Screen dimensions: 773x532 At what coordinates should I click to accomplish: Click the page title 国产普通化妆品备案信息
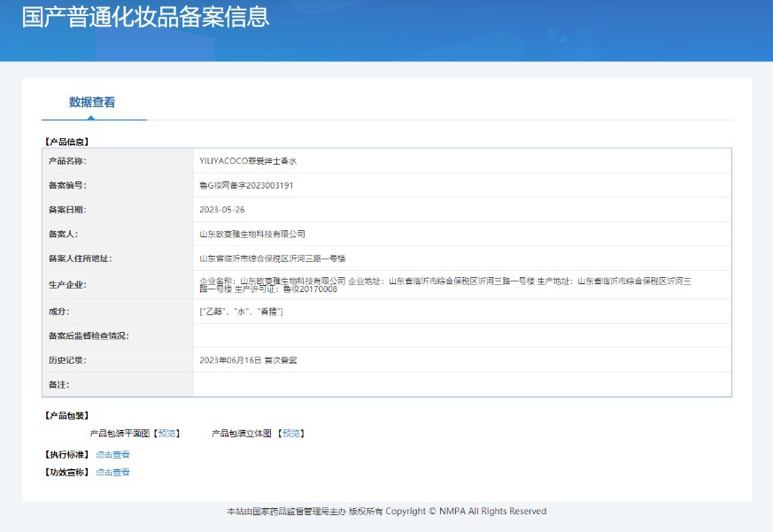point(145,17)
